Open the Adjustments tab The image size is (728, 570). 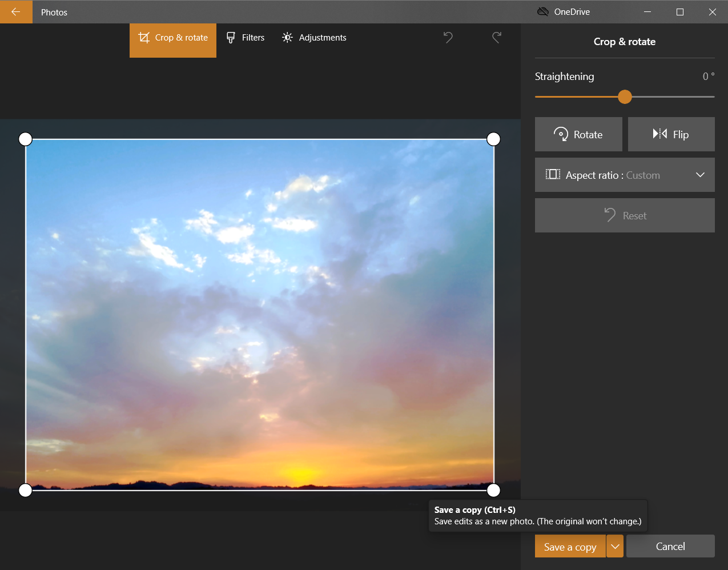click(314, 38)
